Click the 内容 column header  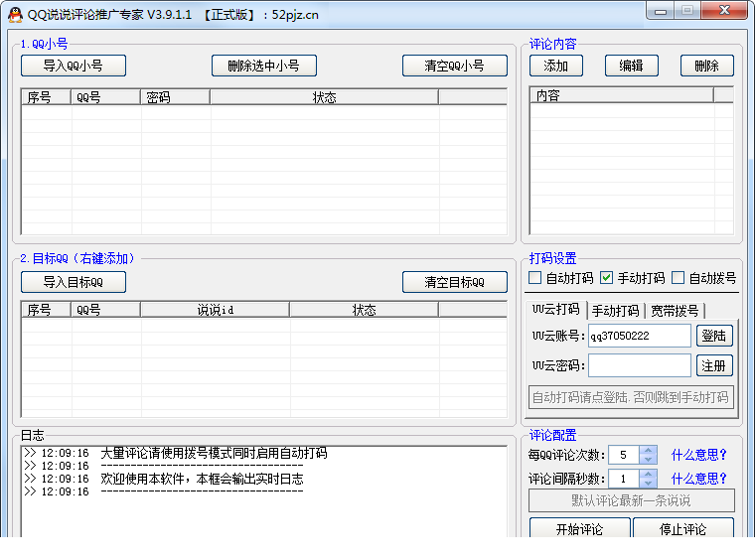622,95
